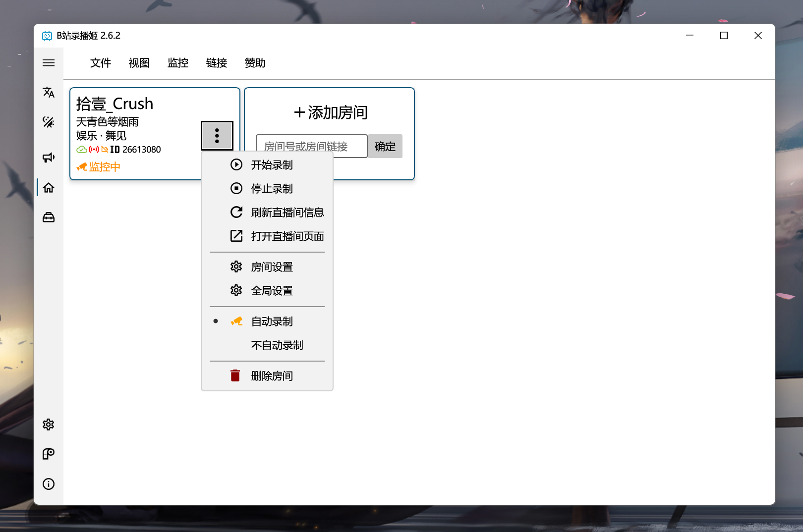Image resolution: width=803 pixels, height=532 pixels.
Task: Choose 停止录制 from context menu
Action: click(x=267, y=189)
